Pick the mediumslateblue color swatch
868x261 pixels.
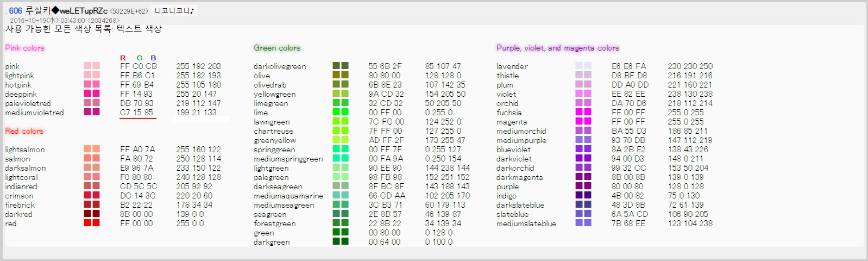tap(583, 223)
